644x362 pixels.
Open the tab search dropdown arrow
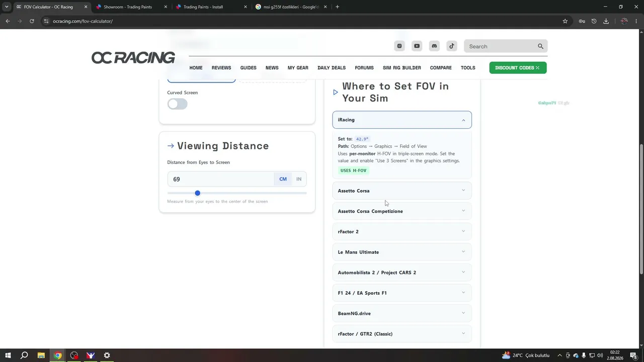point(7,7)
